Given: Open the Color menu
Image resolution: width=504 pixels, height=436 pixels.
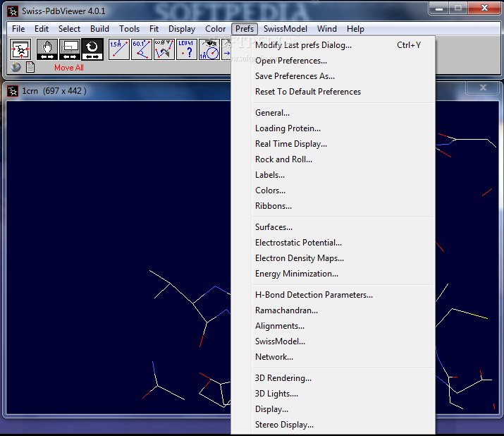Looking at the screenshot, I should click(216, 29).
